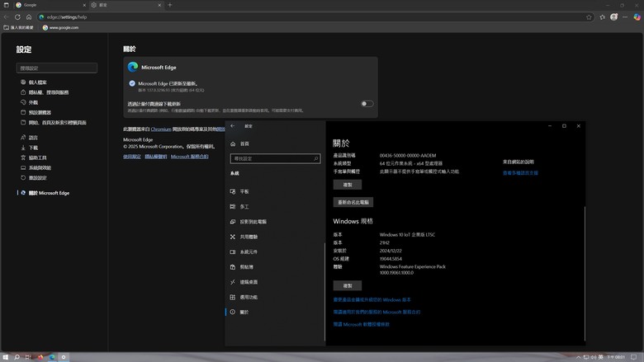Open change product key or upgrade Windows link
Viewport: 644px width, 362px height.
click(x=372, y=300)
